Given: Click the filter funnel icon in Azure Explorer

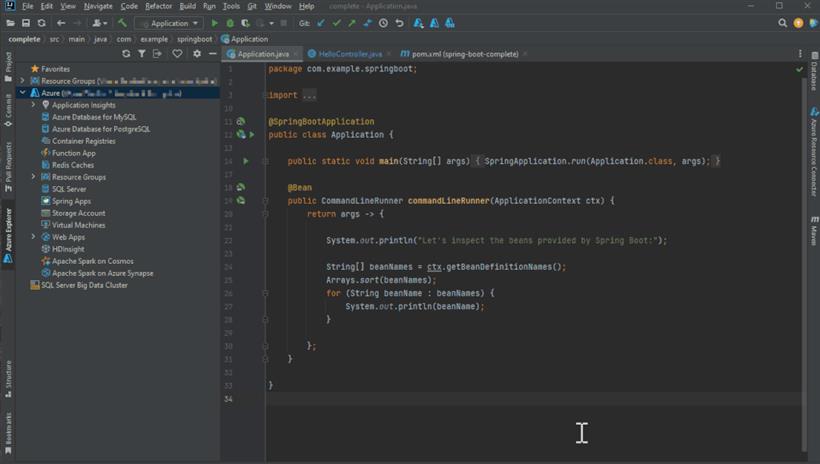Looking at the screenshot, I should [142, 53].
